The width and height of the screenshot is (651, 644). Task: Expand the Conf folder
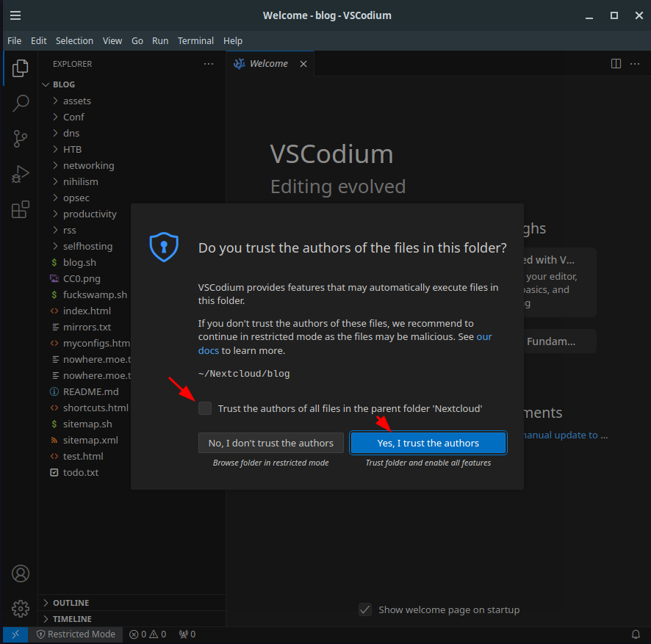(x=55, y=117)
